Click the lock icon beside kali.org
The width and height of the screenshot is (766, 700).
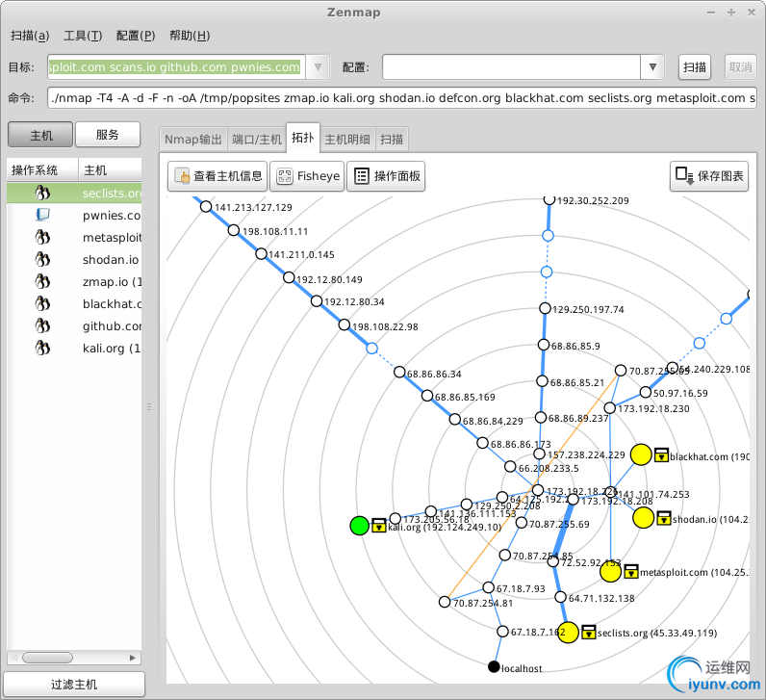coord(379,526)
